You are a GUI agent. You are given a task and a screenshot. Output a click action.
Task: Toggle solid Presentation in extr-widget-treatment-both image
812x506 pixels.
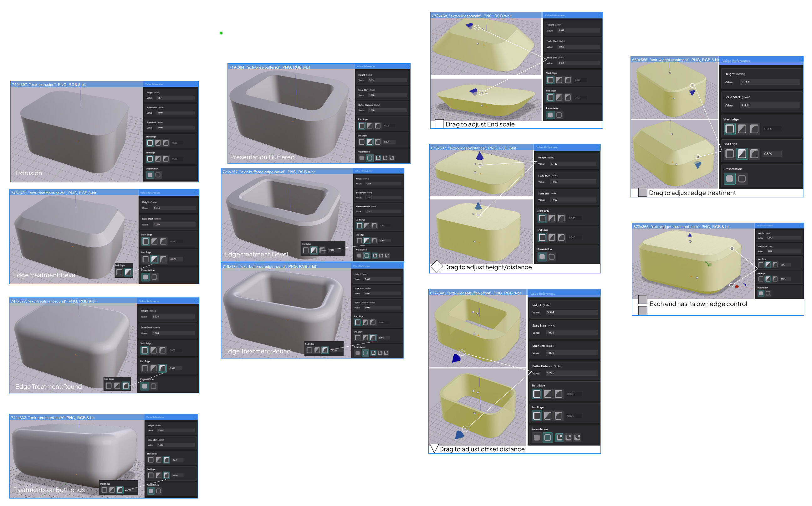coord(761,293)
